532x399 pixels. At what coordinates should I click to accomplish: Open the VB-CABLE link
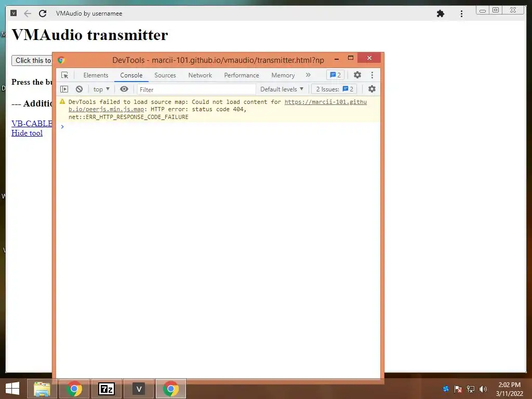coord(32,124)
